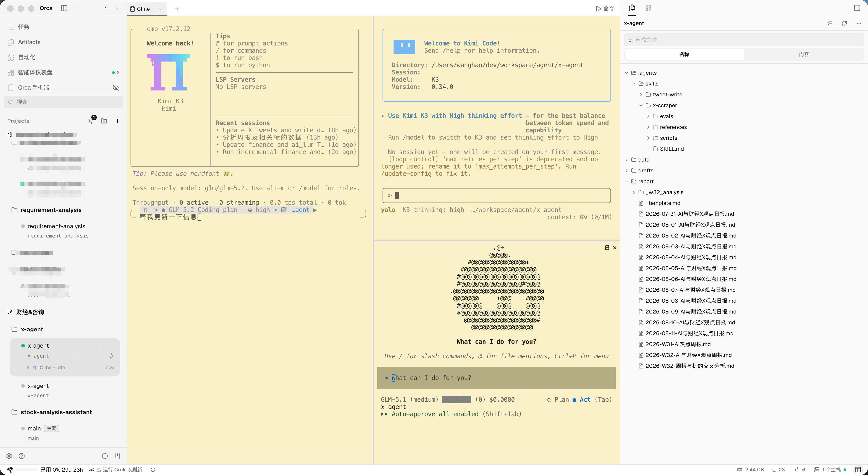Open the x-agent panel more options menu

[859, 23]
